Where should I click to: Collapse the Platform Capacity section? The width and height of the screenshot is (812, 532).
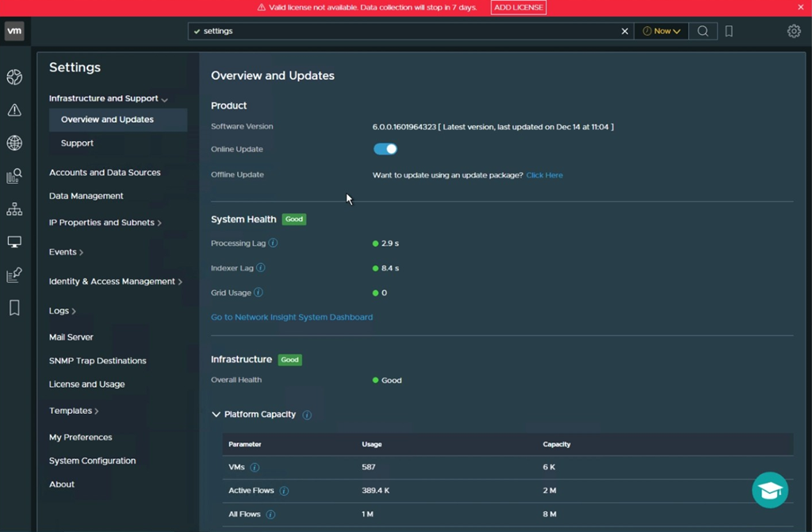(x=216, y=415)
